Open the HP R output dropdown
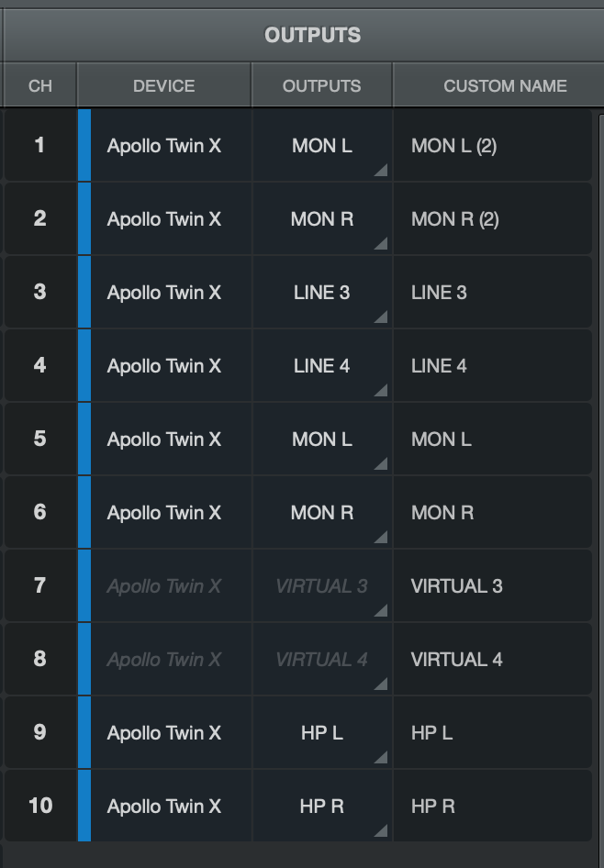Screen dimensions: 604x868 322,807
